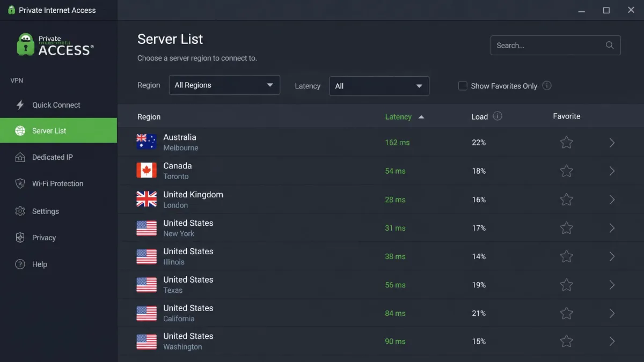Expand the California row arrow
The image size is (644, 362).
612,313
